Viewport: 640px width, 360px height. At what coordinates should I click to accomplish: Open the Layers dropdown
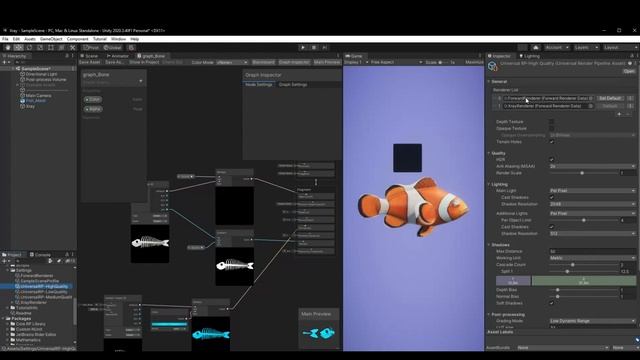point(586,48)
